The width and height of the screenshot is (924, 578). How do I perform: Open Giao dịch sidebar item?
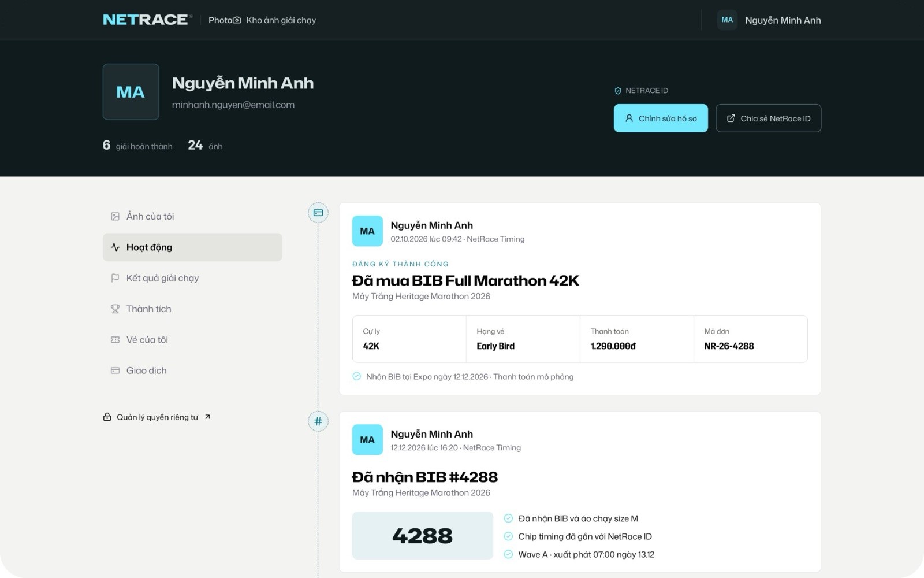coord(192,370)
